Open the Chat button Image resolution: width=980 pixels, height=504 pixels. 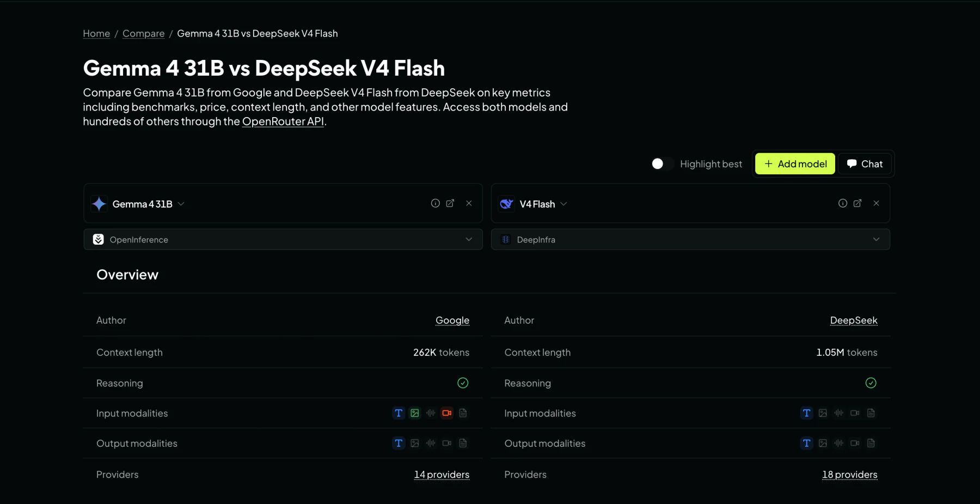865,164
